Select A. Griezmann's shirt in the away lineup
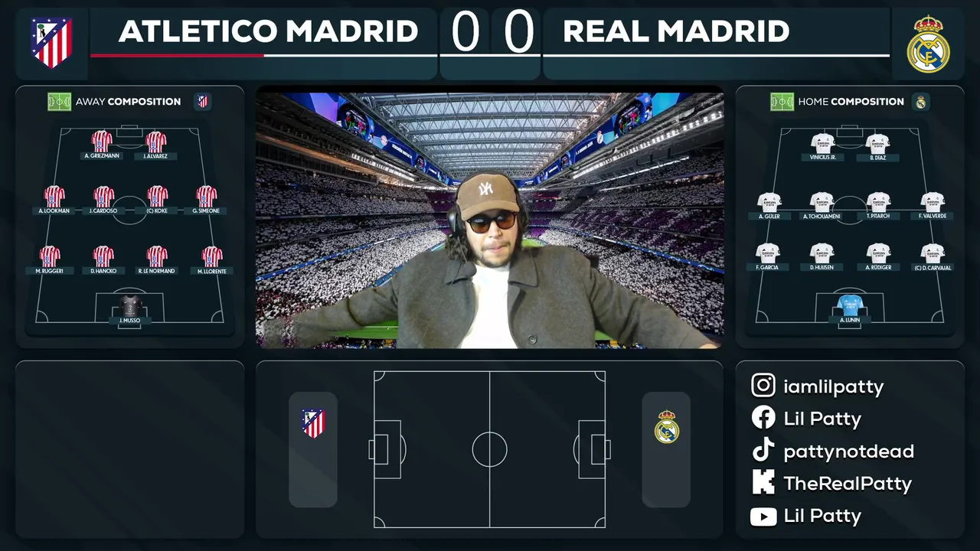The image size is (980, 551). coord(102,141)
